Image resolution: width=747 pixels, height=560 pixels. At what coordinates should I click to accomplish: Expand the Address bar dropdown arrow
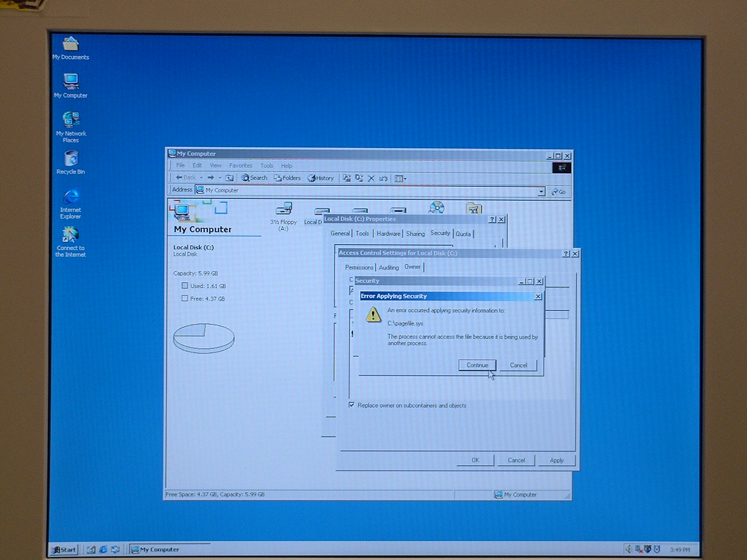click(x=541, y=191)
